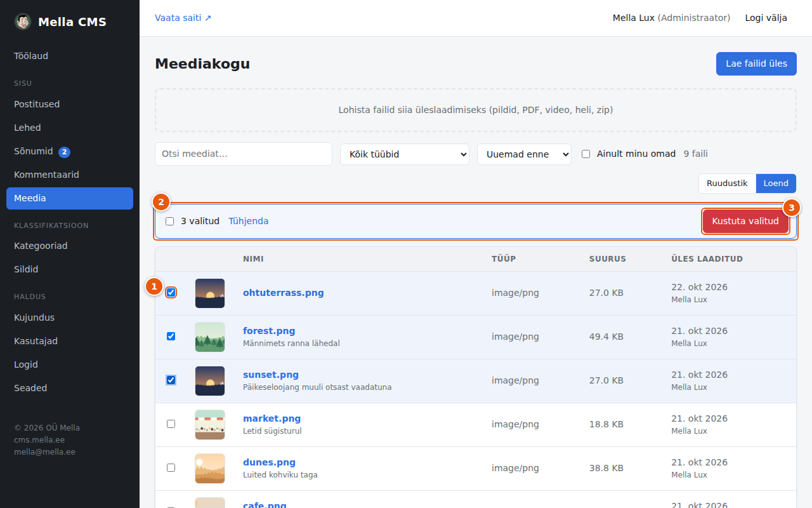Check the market.png row checkbox

click(x=171, y=424)
